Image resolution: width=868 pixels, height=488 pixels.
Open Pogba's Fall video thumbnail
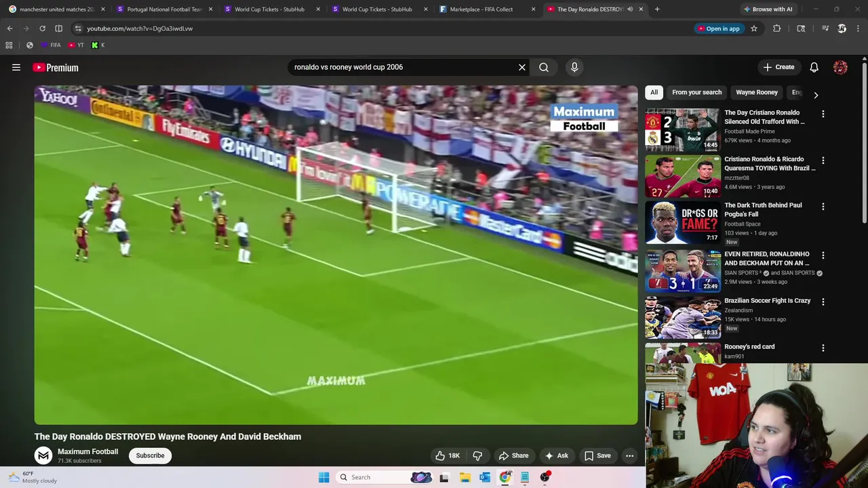point(682,222)
